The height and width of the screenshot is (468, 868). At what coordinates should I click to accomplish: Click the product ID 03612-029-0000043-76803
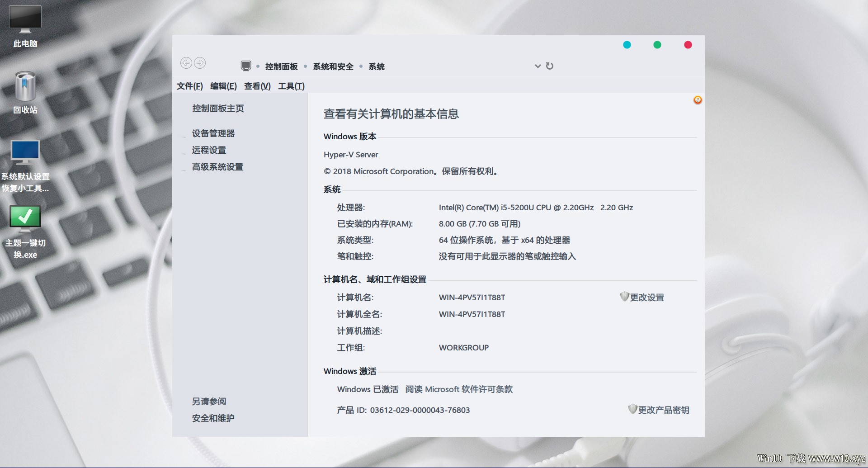click(x=420, y=410)
